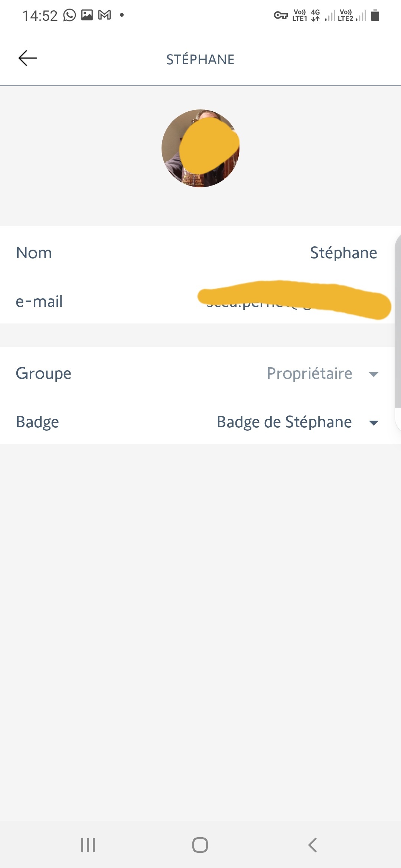
Task: Tap the 4G data indicator
Action: [315, 15]
